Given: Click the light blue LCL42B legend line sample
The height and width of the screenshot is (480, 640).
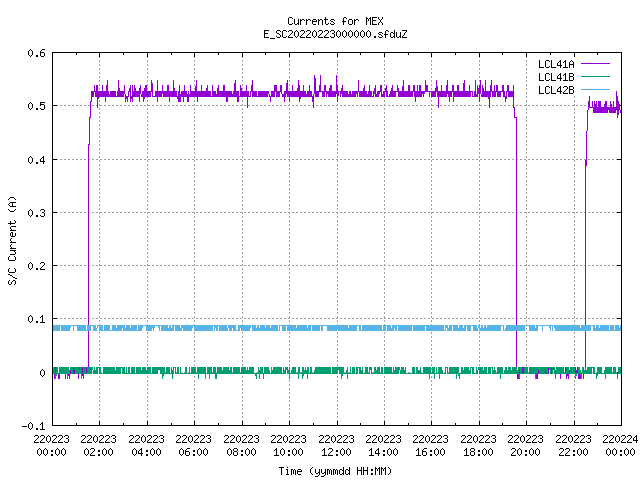Looking at the screenshot, I should pos(595,90).
